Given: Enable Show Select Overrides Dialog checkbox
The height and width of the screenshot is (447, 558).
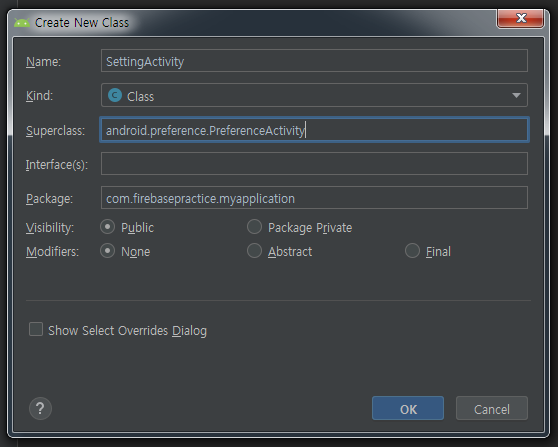Looking at the screenshot, I should click(36, 329).
